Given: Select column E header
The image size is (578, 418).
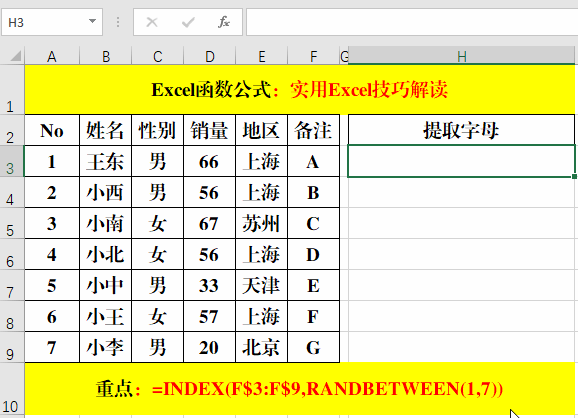Looking at the screenshot, I should point(262,56).
